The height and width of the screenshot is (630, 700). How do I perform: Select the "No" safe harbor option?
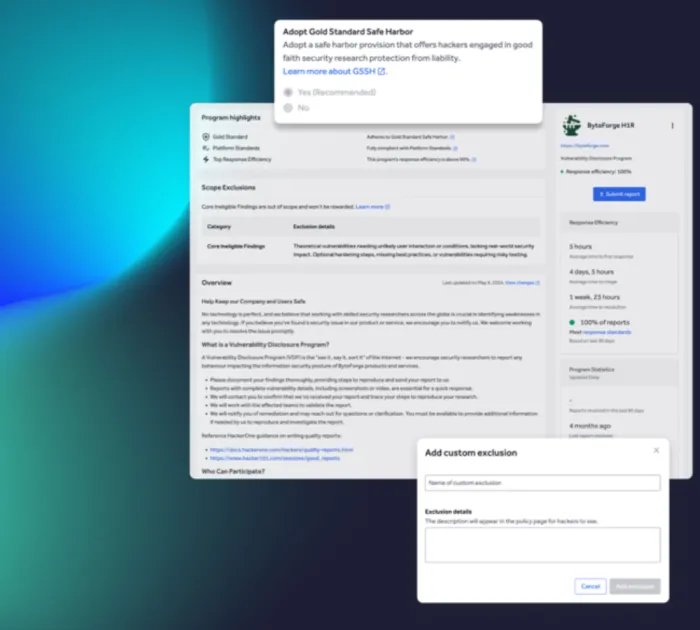[x=289, y=107]
